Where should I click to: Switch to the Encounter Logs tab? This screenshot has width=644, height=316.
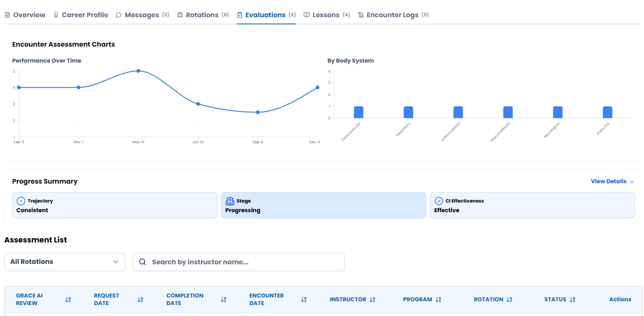(x=393, y=15)
